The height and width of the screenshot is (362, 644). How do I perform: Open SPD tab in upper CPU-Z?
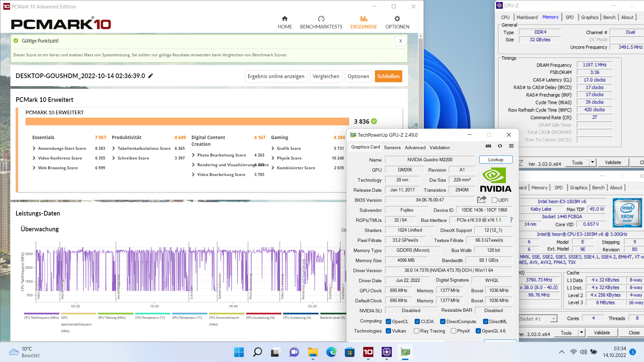(570, 17)
